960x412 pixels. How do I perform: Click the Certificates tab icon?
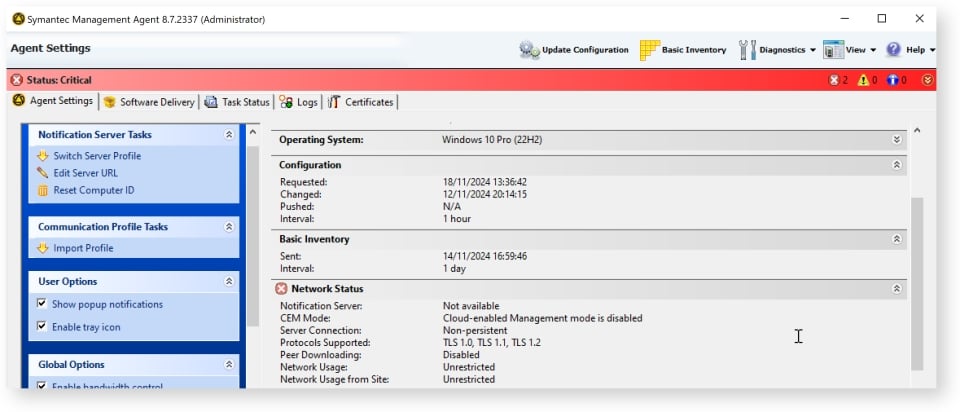334,102
